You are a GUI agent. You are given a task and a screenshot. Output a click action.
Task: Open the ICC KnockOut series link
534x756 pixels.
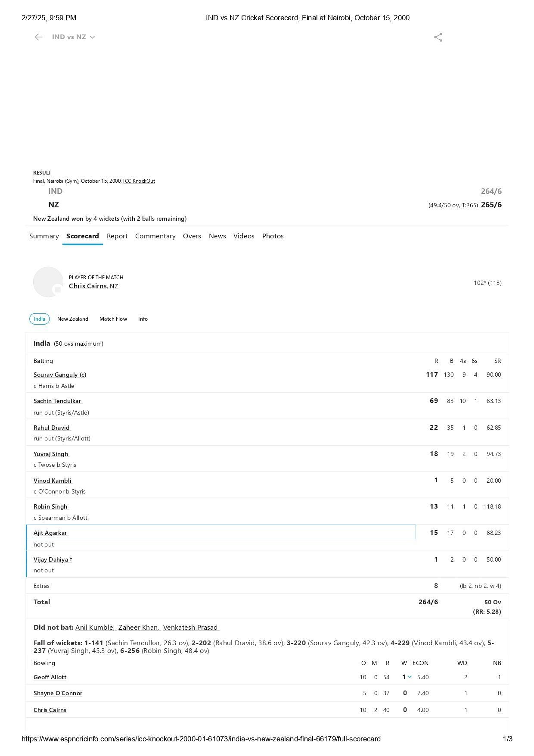[x=139, y=181]
